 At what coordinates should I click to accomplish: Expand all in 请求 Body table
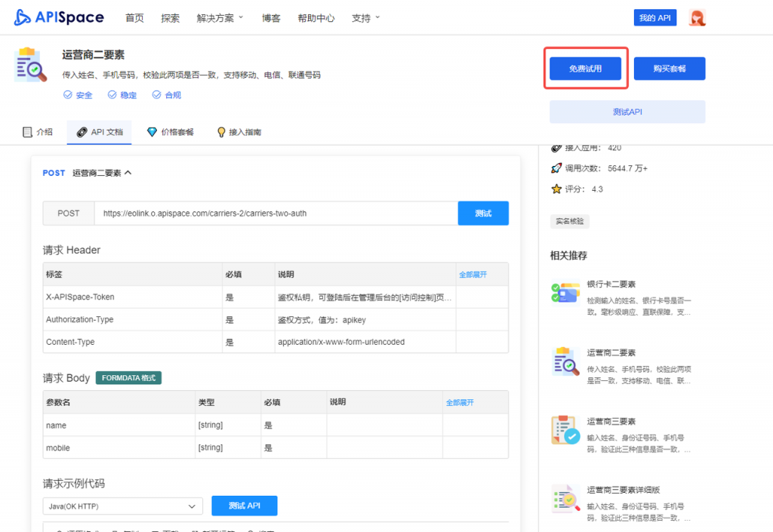pyautogui.click(x=460, y=402)
